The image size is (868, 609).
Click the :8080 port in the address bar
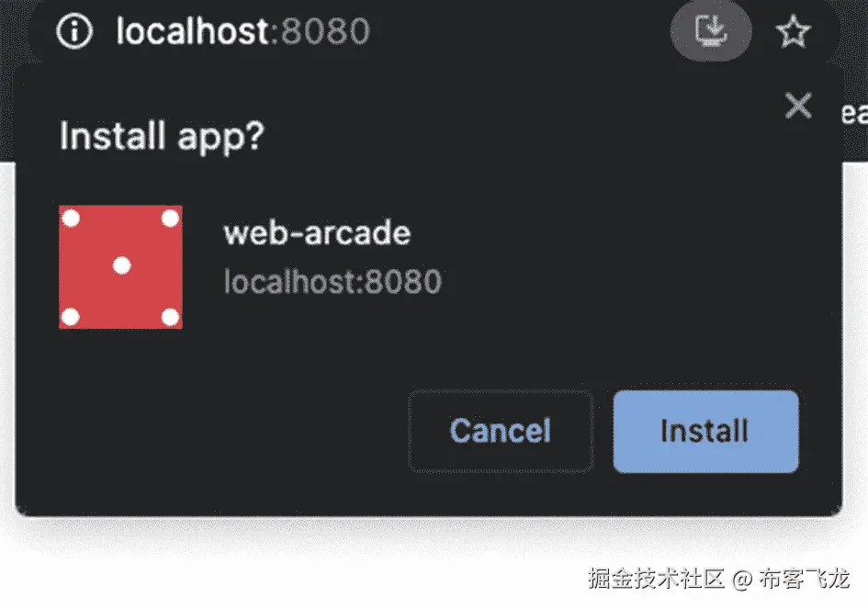pyautogui.click(x=321, y=31)
